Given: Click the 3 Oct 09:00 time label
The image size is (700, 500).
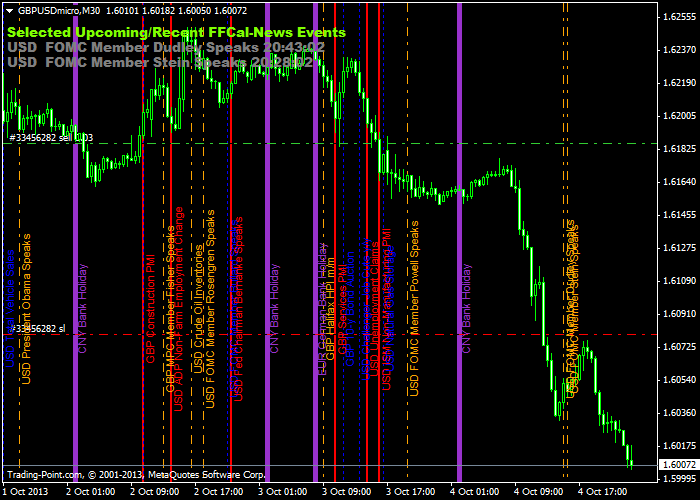Looking at the screenshot, I should pyautogui.click(x=346, y=492).
